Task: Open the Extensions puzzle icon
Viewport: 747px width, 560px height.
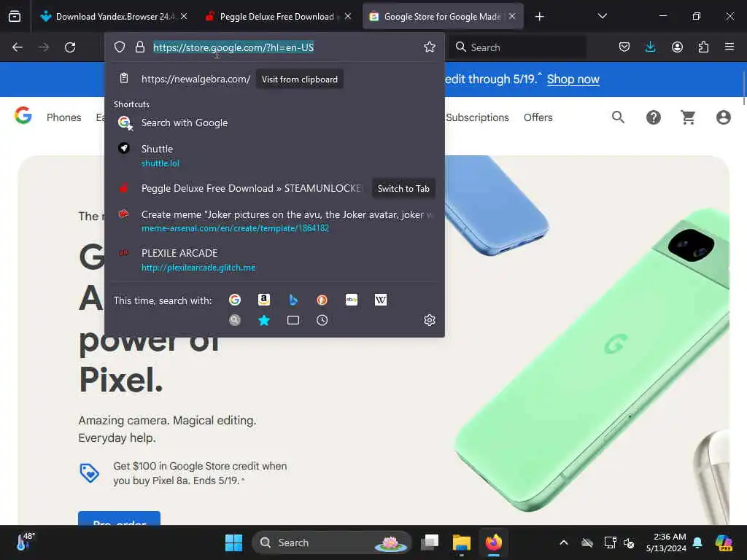Action: pyautogui.click(x=703, y=47)
